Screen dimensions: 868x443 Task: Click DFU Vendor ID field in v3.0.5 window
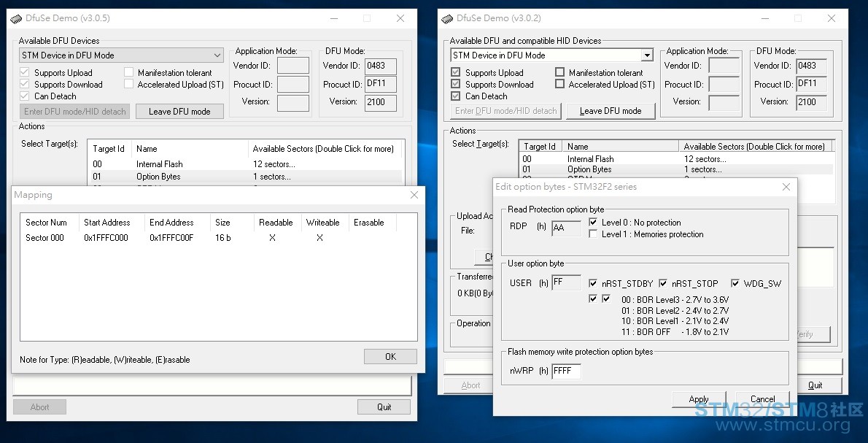pyautogui.click(x=381, y=66)
